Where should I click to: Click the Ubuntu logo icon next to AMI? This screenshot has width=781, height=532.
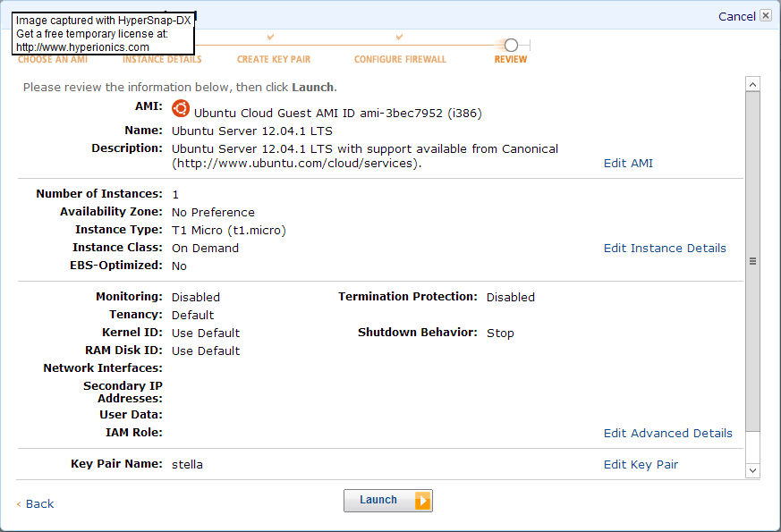click(181, 108)
